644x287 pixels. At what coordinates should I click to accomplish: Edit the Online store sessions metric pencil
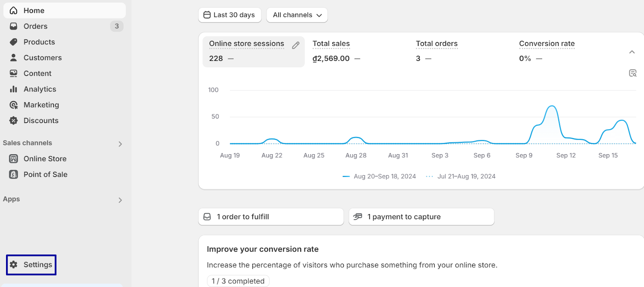pyautogui.click(x=295, y=45)
